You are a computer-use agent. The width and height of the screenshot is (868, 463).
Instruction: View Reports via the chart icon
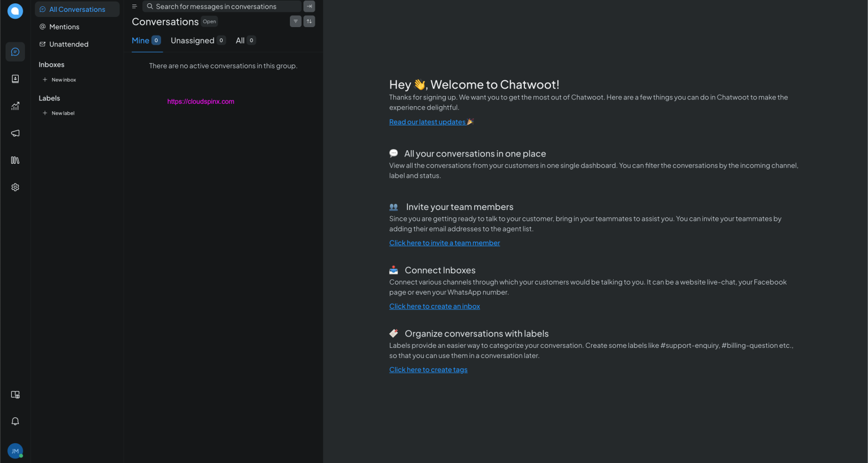15,106
